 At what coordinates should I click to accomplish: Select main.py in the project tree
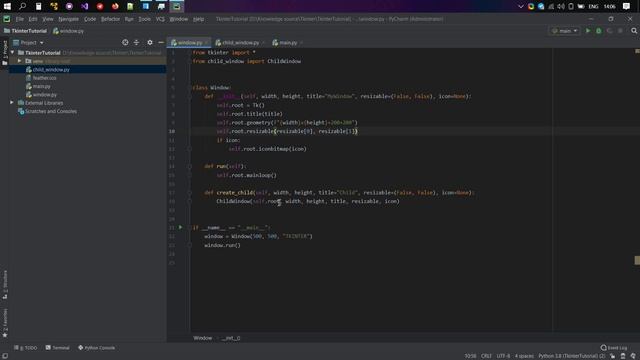coord(41,86)
